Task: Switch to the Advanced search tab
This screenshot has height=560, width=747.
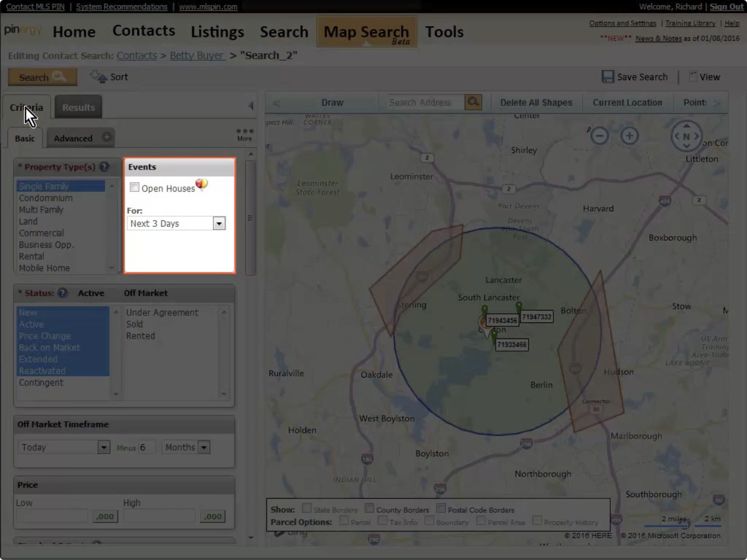Action: [72, 138]
